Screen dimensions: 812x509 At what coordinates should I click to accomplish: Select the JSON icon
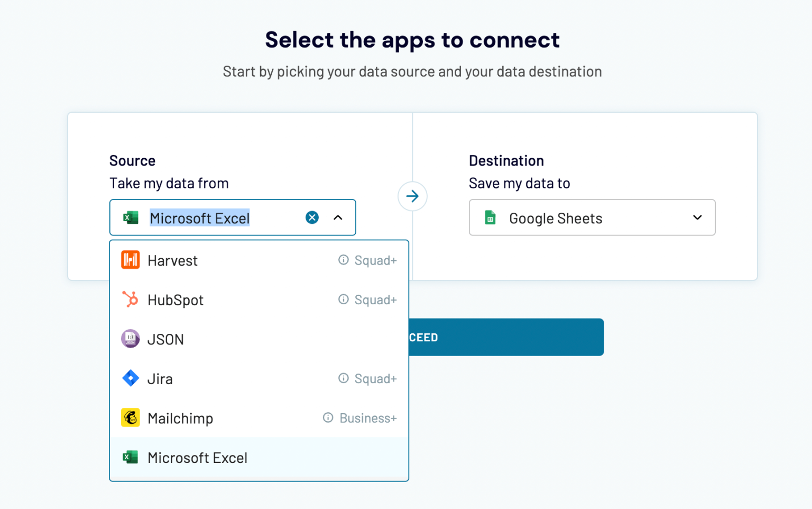tap(130, 339)
